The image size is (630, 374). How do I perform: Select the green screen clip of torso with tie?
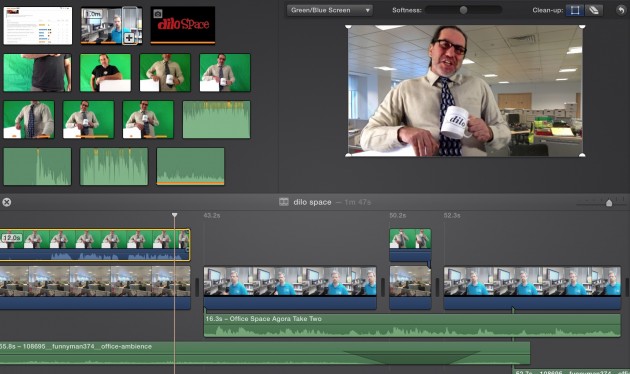[29, 120]
